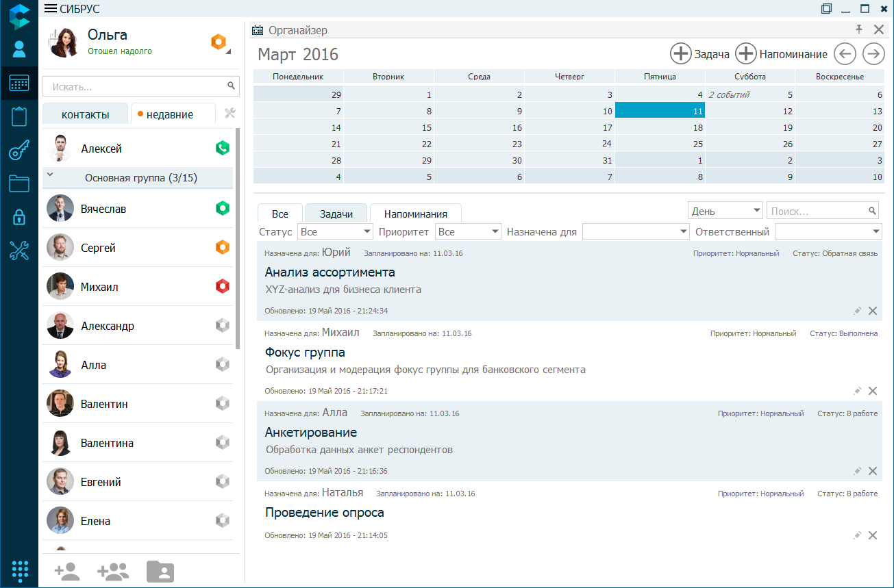Collapse the Основная группа contact list
This screenshot has width=894, height=588.
50,175
